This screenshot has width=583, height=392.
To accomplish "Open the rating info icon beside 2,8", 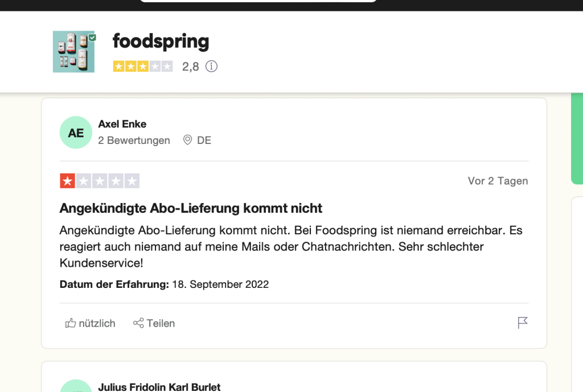I will coord(211,67).
